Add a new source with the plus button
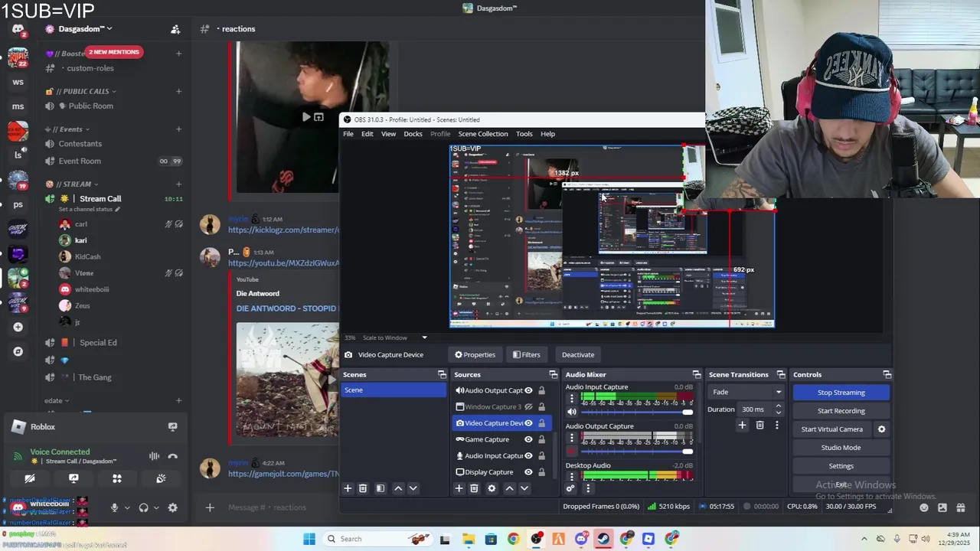The height and width of the screenshot is (551, 980). click(459, 488)
